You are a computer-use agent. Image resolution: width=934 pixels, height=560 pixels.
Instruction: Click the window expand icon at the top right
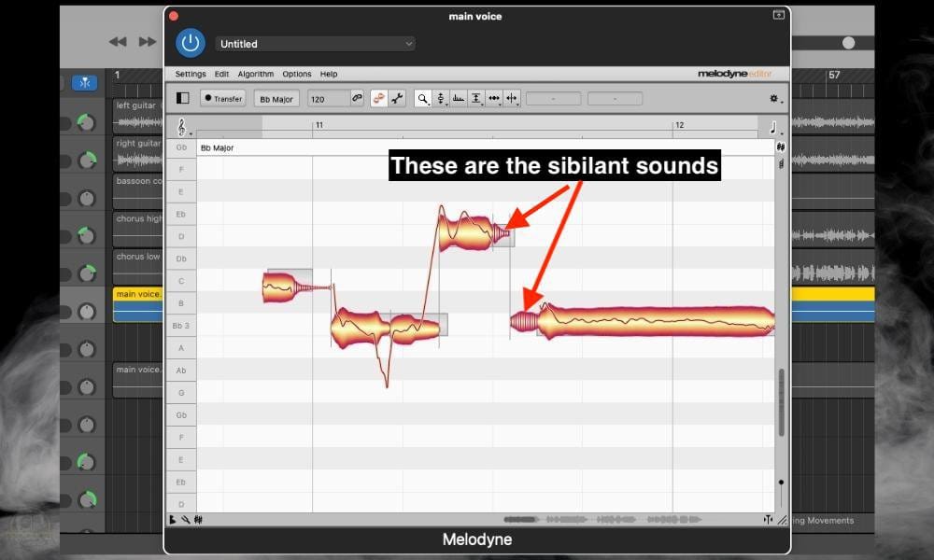779,15
